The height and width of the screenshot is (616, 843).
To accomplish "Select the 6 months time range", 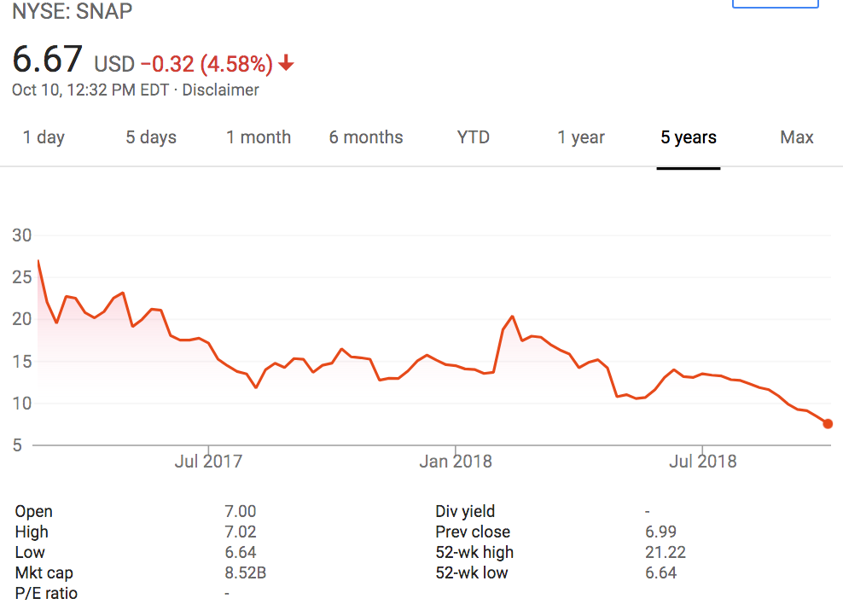I will pyautogui.click(x=365, y=137).
